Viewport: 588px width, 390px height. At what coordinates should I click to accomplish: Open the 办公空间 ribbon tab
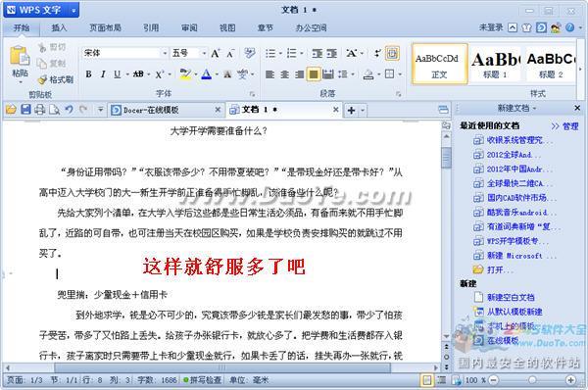coord(311,27)
